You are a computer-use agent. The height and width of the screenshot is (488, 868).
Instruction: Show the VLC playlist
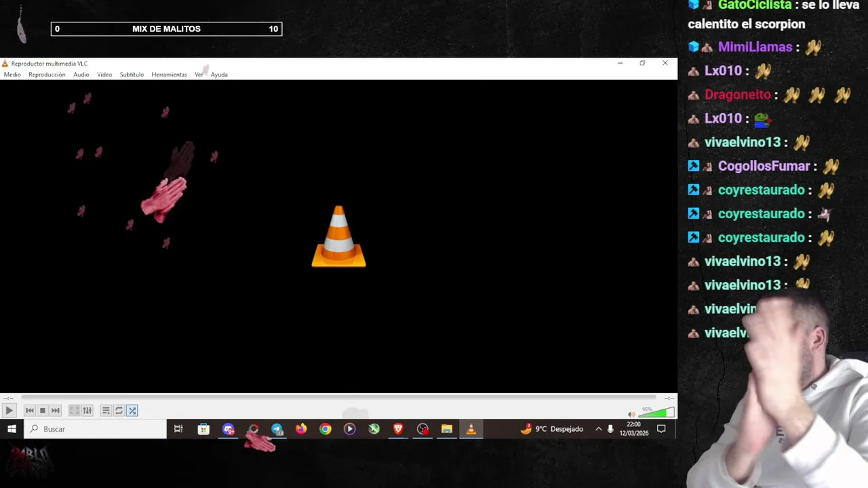[x=106, y=411]
